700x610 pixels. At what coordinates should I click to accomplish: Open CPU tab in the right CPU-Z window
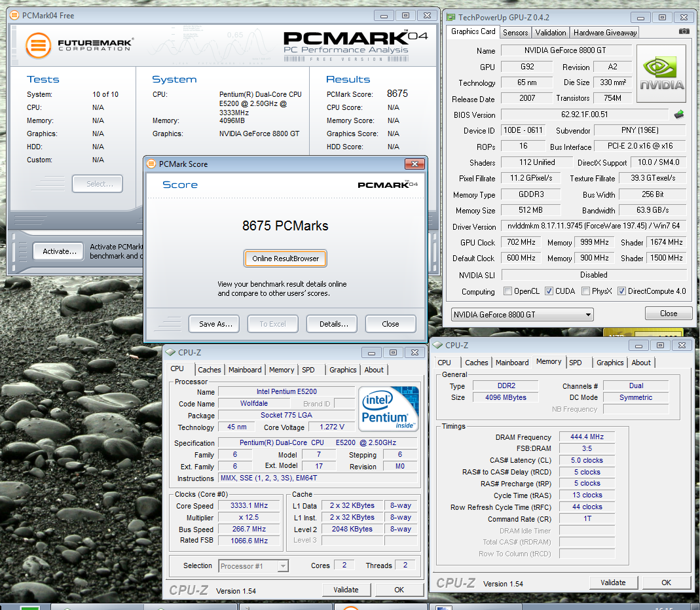444,363
